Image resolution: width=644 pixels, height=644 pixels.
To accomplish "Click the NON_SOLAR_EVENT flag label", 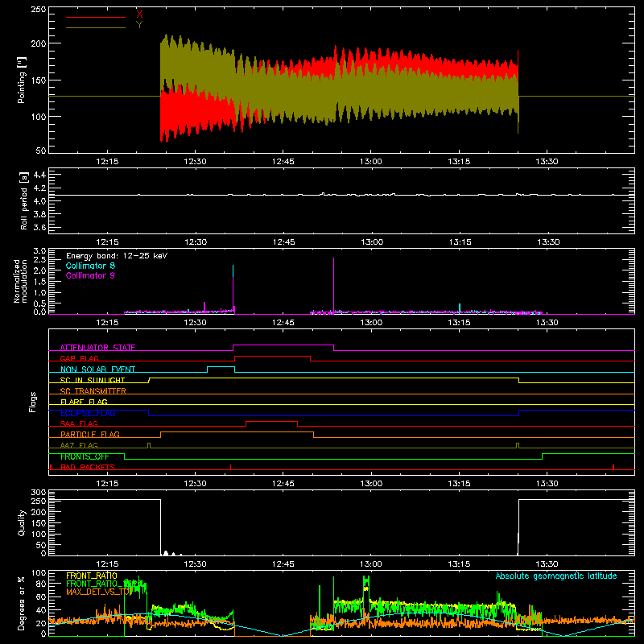I will [x=97, y=369].
